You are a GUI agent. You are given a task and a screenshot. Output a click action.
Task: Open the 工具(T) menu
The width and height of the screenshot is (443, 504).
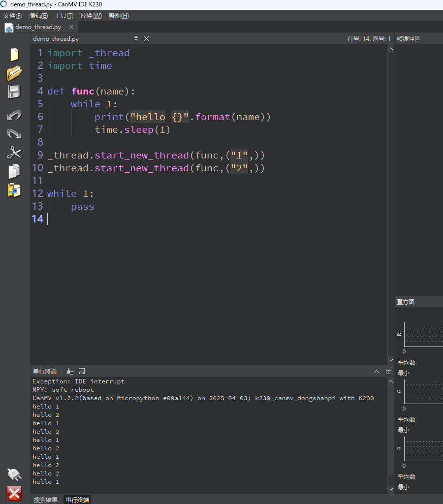[x=64, y=16]
